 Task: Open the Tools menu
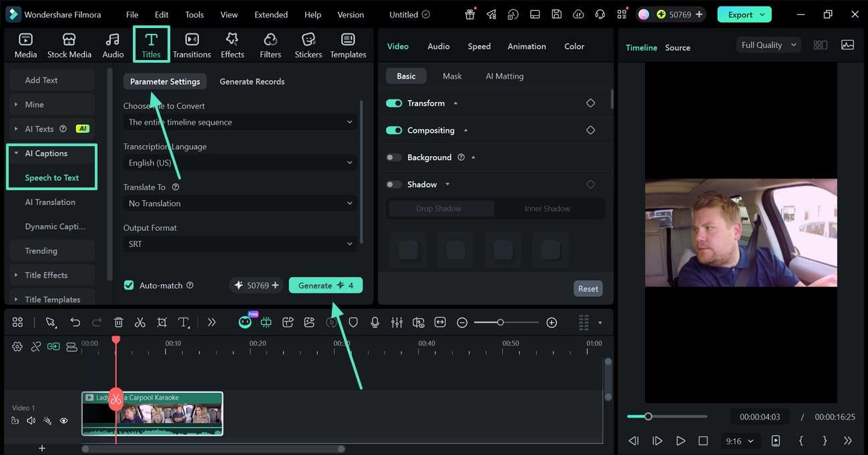pyautogui.click(x=194, y=14)
